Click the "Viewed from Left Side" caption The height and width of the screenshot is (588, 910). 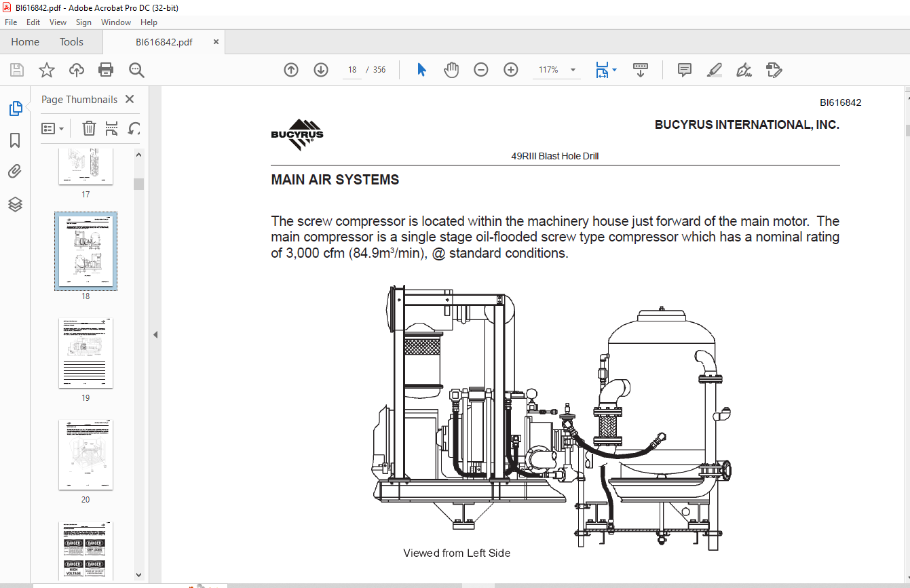[x=457, y=553]
